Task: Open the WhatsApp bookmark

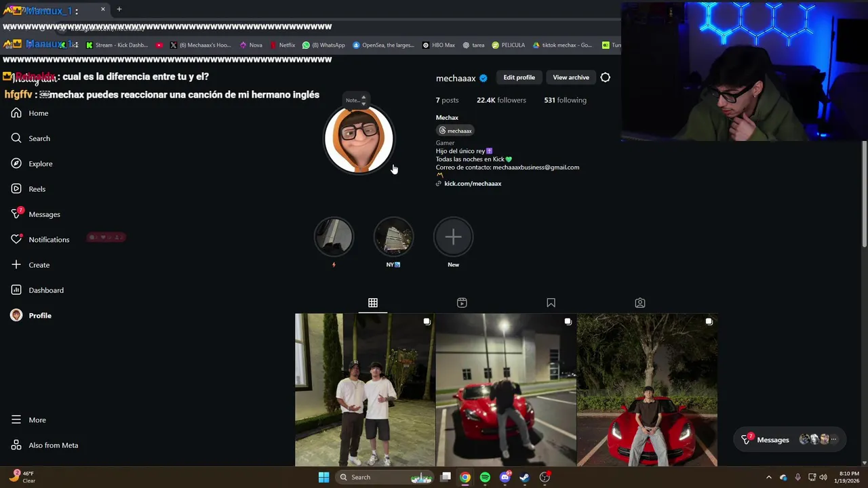Action: pos(324,45)
